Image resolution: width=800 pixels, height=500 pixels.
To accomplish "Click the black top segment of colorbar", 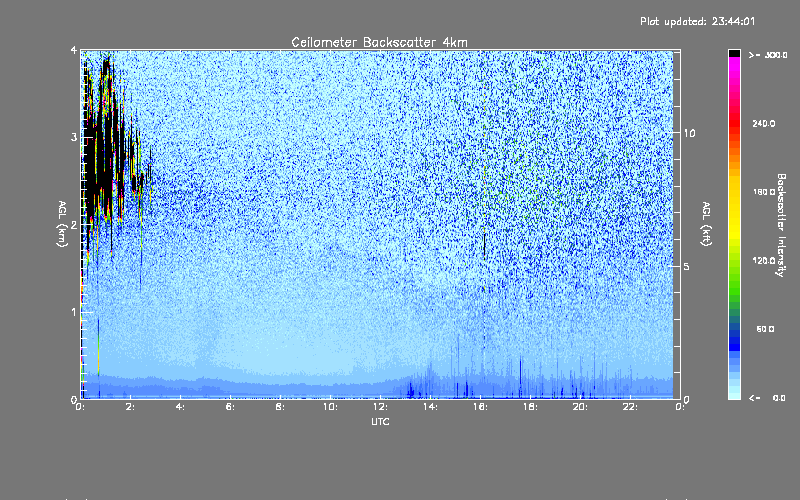I will [734, 53].
